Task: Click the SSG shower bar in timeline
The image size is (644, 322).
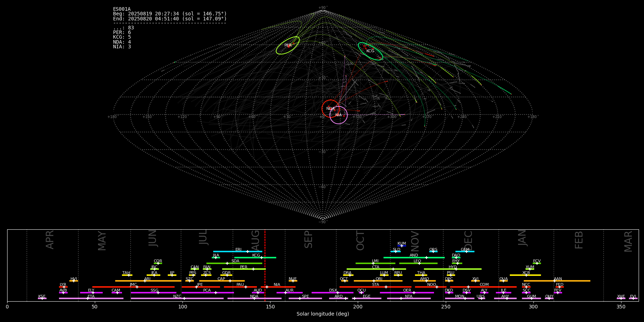Action: coord(153,293)
